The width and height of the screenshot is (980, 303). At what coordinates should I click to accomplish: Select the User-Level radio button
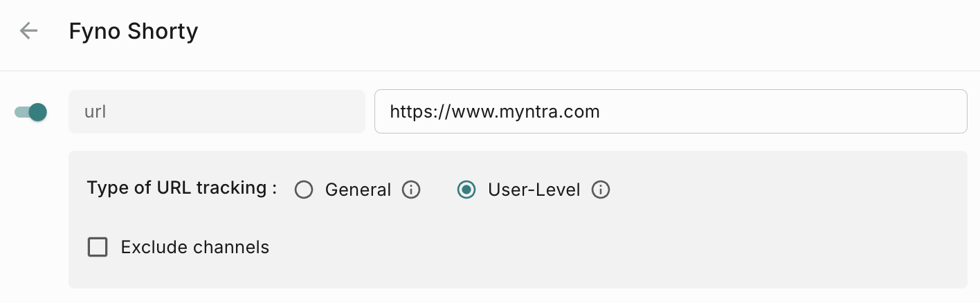(466, 190)
